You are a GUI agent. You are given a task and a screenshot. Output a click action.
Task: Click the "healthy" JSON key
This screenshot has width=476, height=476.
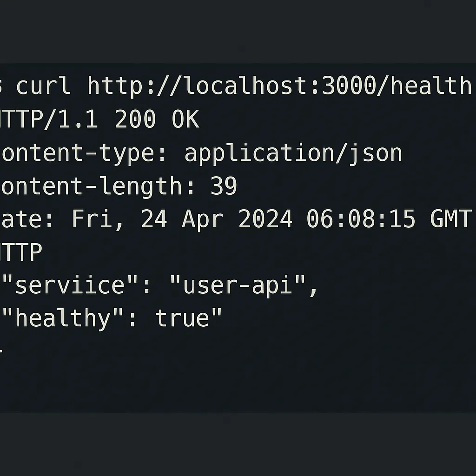[x=63, y=318]
